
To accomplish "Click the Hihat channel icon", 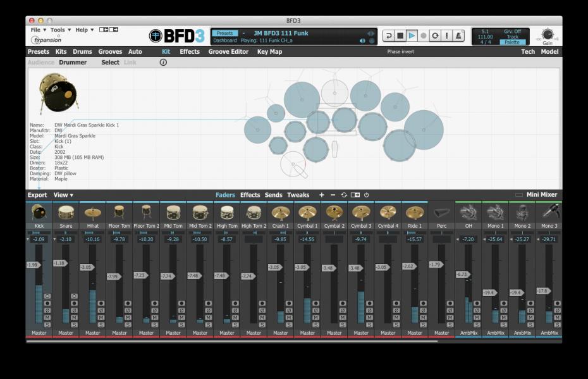I will [93, 213].
